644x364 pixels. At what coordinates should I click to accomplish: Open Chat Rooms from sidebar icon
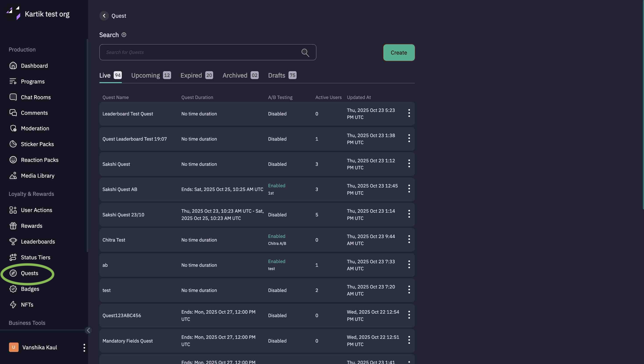pyautogui.click(x=13, y=97)
